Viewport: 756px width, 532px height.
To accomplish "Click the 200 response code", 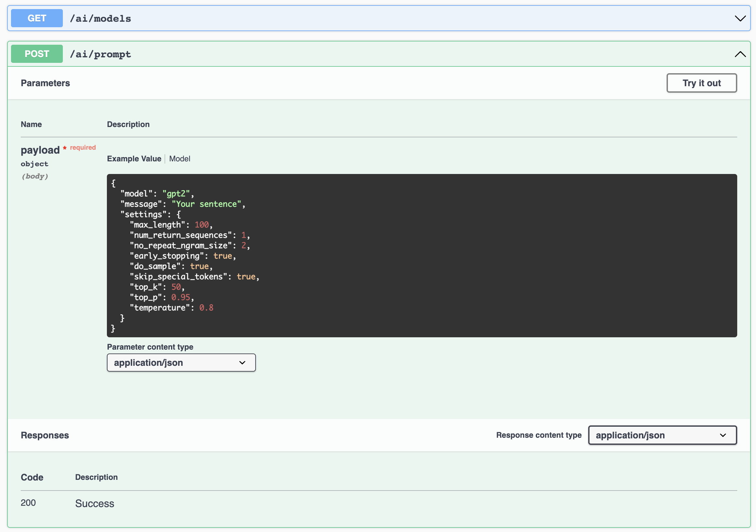I will click(28, 503).
